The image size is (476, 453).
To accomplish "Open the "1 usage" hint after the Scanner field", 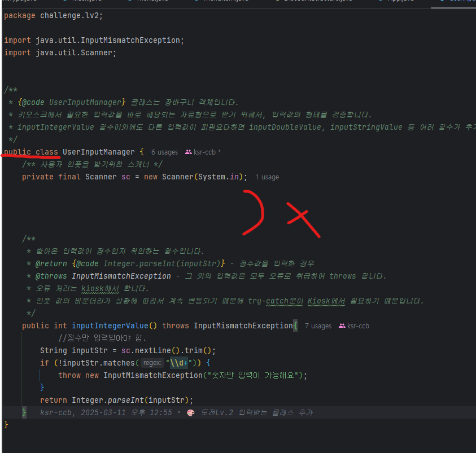I will [x=267, y=177].
